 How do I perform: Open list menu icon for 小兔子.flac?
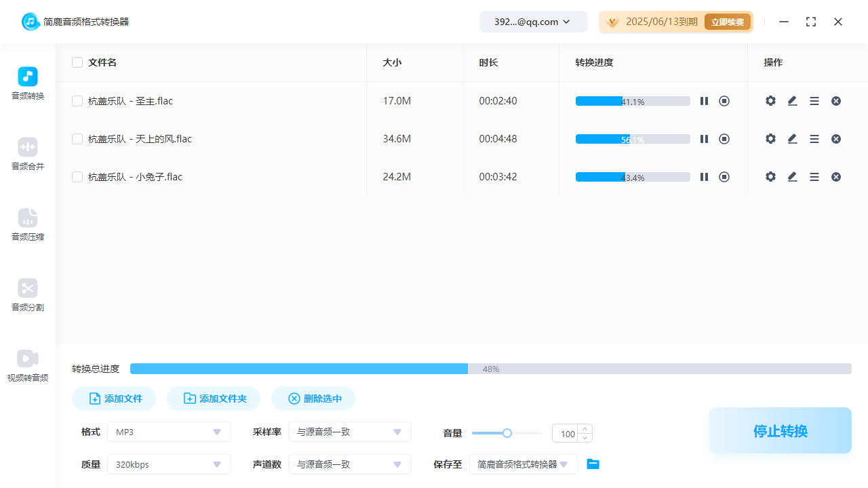[814, 177]
